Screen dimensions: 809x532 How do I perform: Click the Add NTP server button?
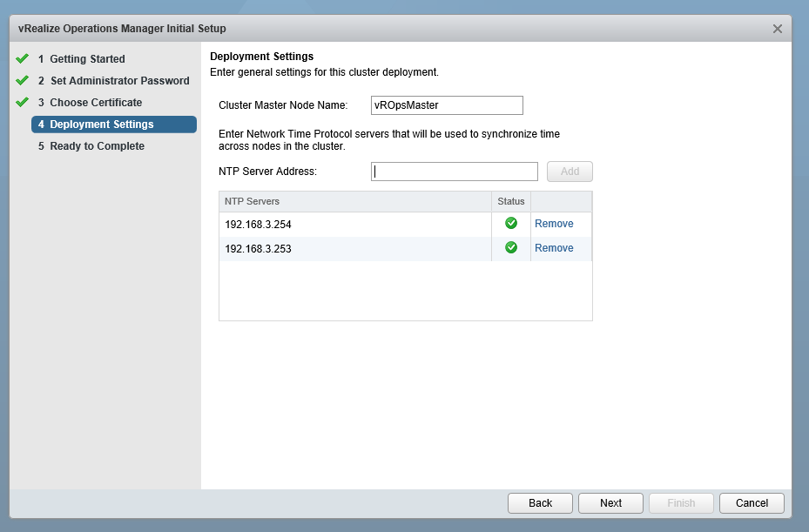(x=570, y=172)
